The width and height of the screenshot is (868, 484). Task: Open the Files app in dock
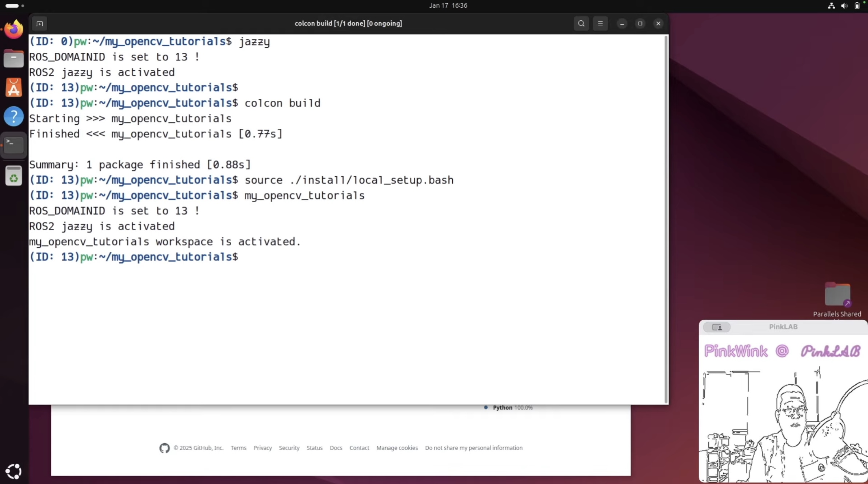click(14, 59)
